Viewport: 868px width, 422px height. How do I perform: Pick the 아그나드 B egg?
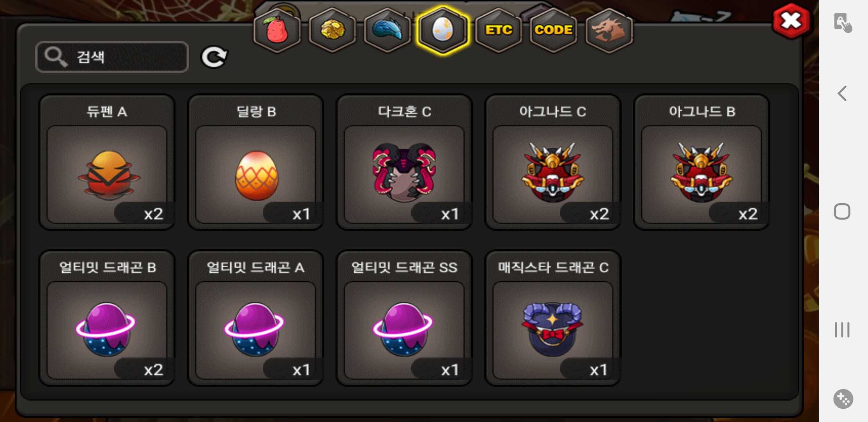coord(702,162)
